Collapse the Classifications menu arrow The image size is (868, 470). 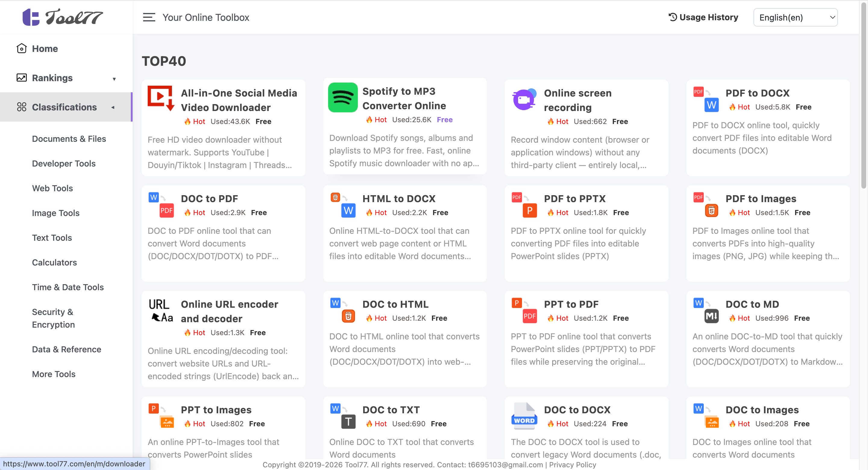(x=113, y=108)
